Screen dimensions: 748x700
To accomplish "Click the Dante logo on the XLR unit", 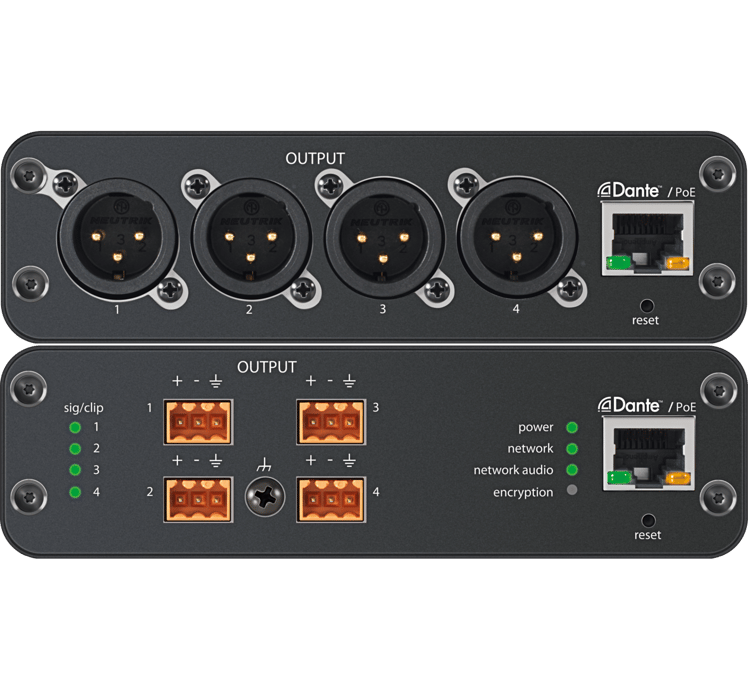I will (629, 190).
